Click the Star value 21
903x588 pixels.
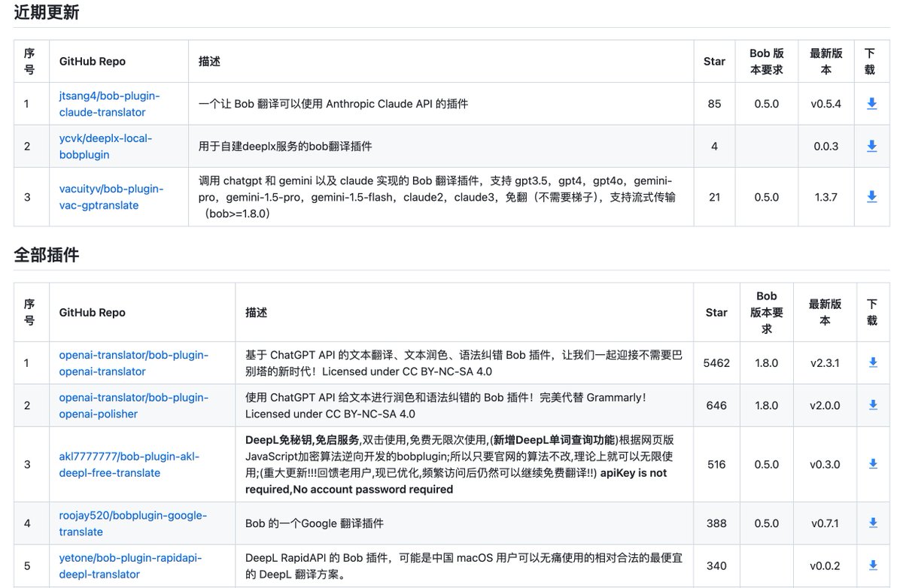coord(714,197)
